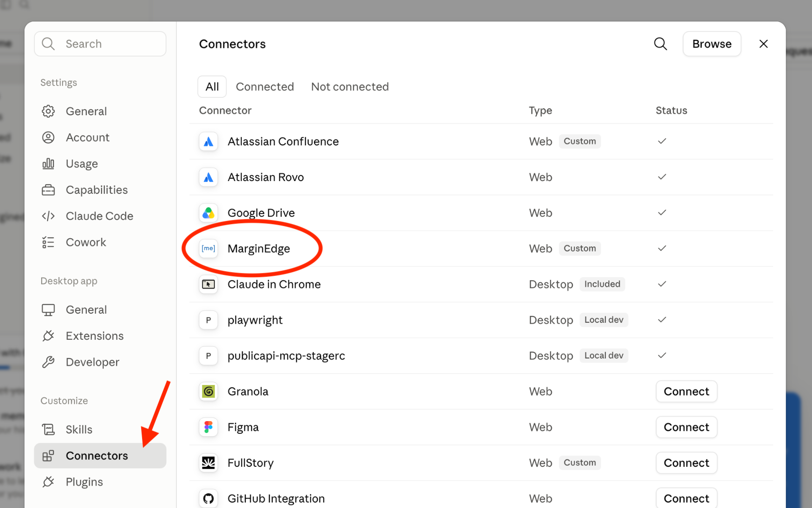Open the Granola spiral icon
Viewport: 812px width, 508px height.
point(208,391)
